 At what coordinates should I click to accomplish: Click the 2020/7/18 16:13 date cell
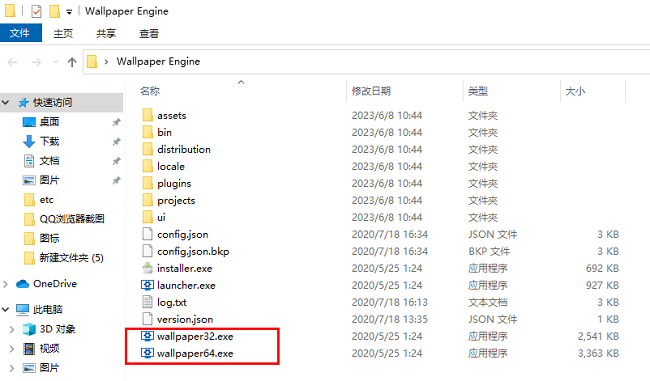click(x=390, y=302)
